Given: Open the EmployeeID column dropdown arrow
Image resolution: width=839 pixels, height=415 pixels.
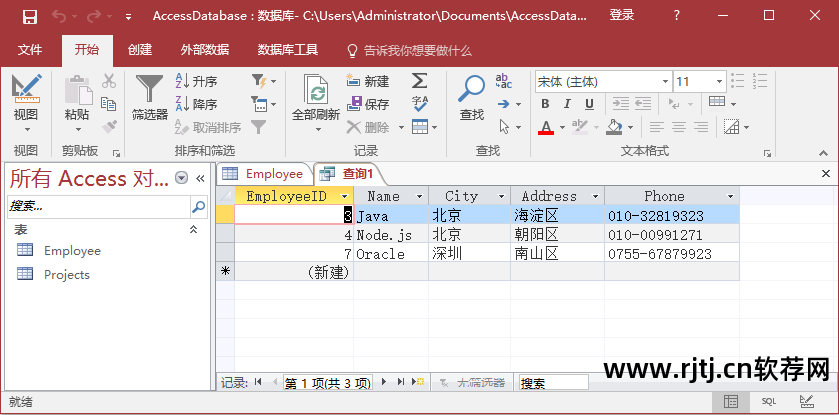Looking at the screenshot, I should (345, 197).
